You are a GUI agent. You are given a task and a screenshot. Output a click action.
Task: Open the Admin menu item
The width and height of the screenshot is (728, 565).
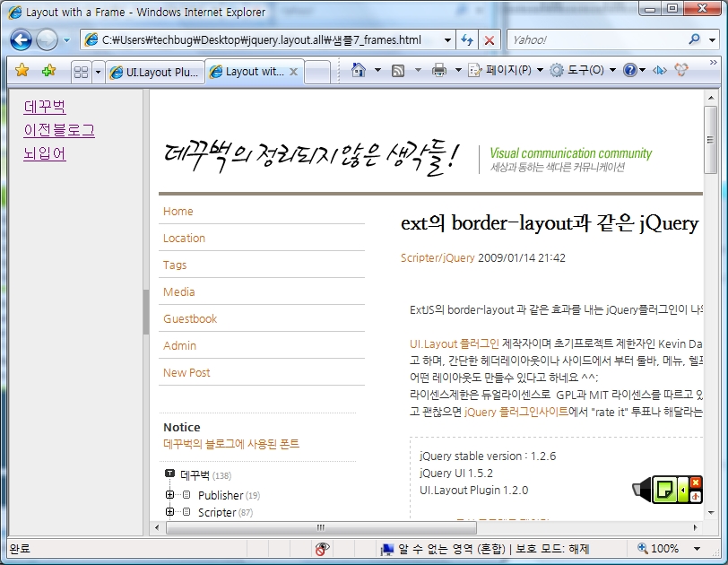[179, 346]
